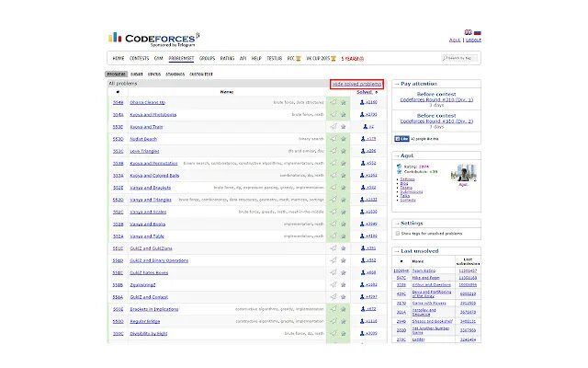Star the Vanya and Table problem
This screenshot has height=368, width=588.
click(343, 236)
